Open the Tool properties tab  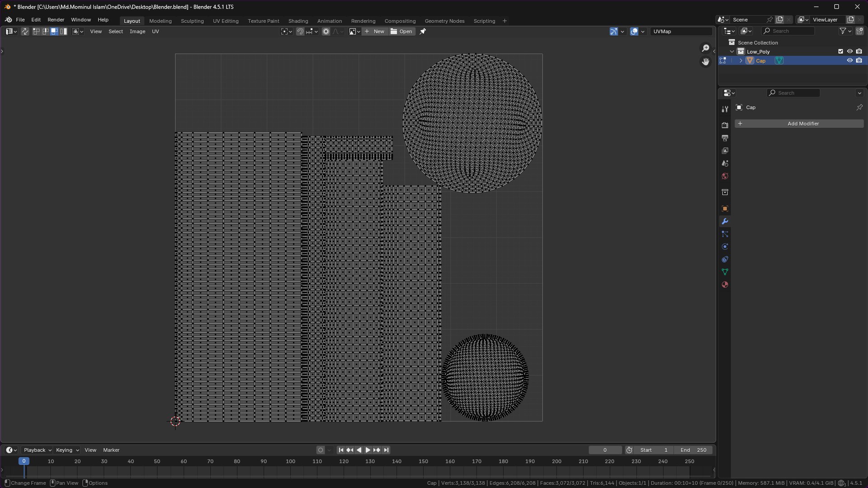[x=725, y=109]
